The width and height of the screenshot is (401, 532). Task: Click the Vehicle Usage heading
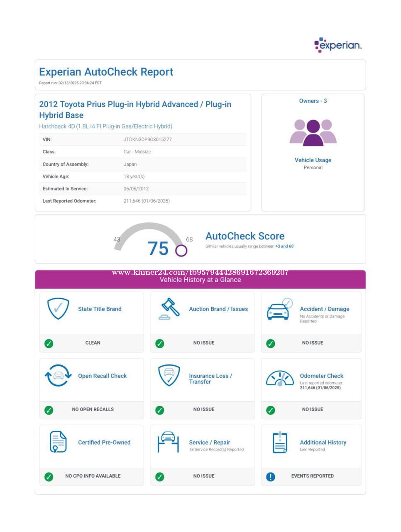313,160
